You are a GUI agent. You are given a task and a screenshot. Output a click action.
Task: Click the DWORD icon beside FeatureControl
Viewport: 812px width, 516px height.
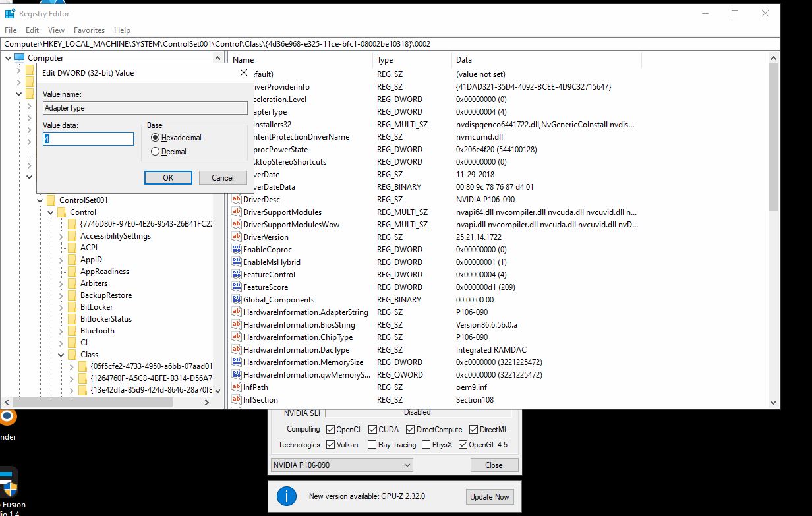(237, 275)
